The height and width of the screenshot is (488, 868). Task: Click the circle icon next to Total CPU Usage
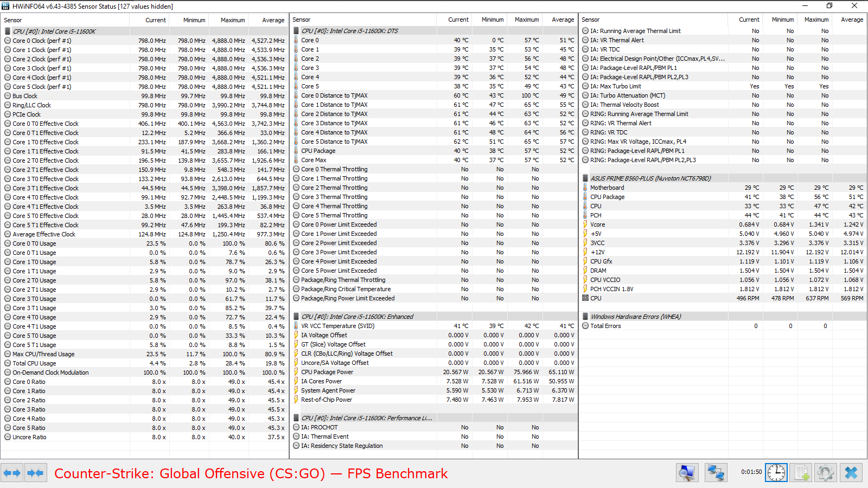pyautogui.click(x=8, y=363)
